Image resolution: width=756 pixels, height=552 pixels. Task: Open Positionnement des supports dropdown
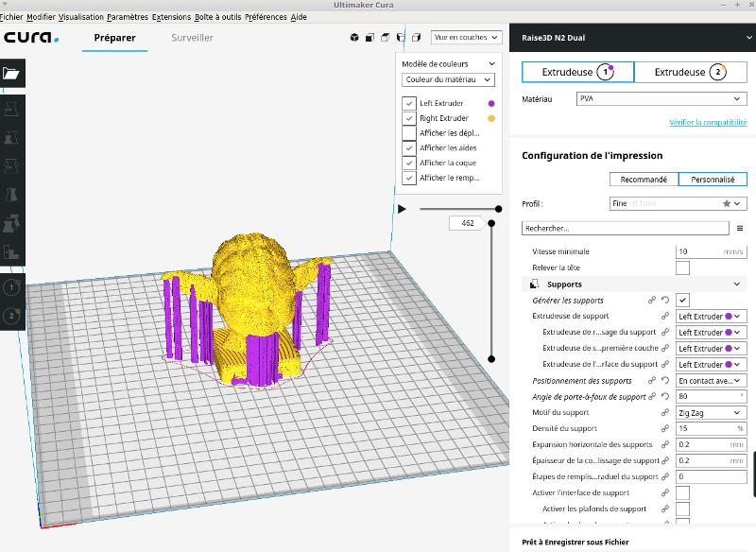[x=712, y=380]
